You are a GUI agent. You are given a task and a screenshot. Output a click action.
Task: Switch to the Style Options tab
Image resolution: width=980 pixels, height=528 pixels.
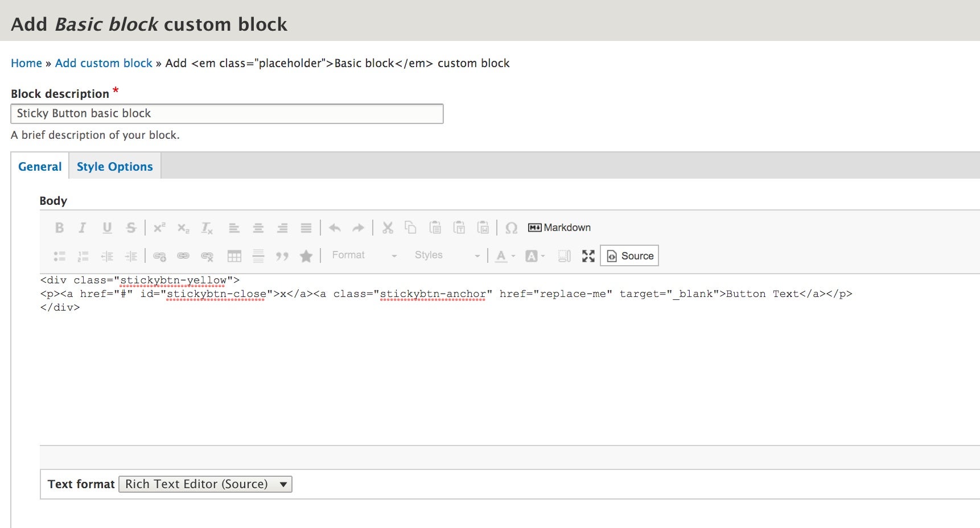[114, 166]
